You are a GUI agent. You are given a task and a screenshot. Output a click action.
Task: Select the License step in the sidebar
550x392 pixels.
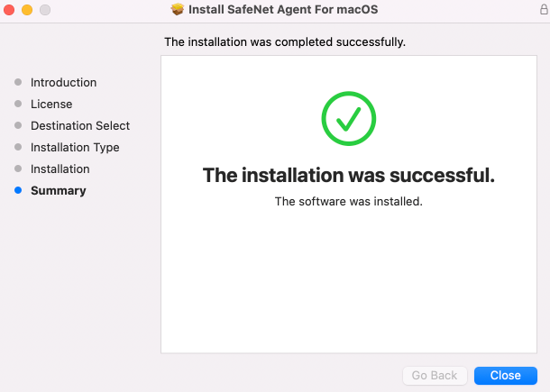51,104
